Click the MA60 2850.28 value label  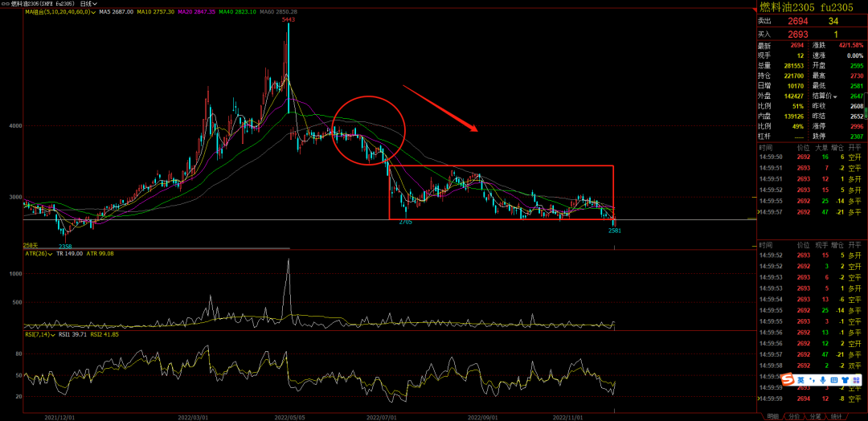tap(278, 11)
